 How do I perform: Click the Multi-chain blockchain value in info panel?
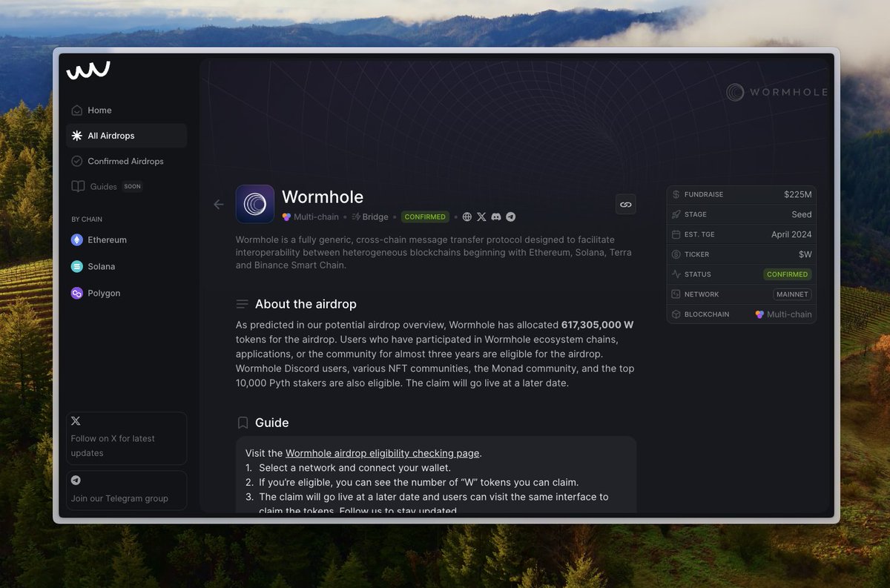pyautogui.click(x=783, y=314)
